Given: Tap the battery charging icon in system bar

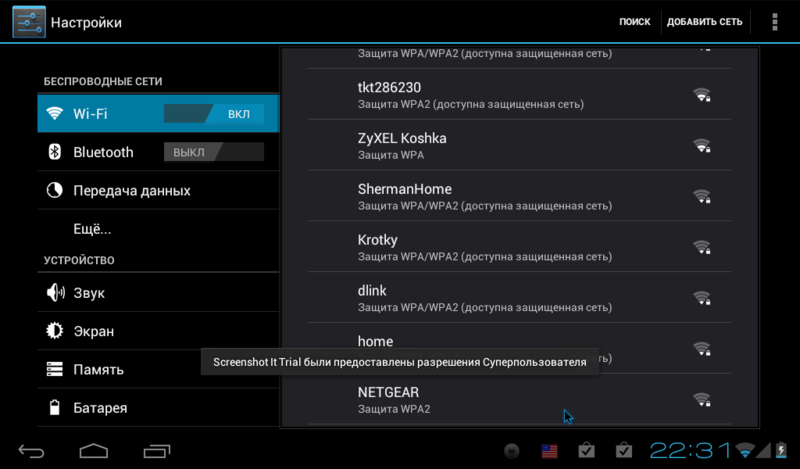Looking at the screenshot, I should [781, 450].
